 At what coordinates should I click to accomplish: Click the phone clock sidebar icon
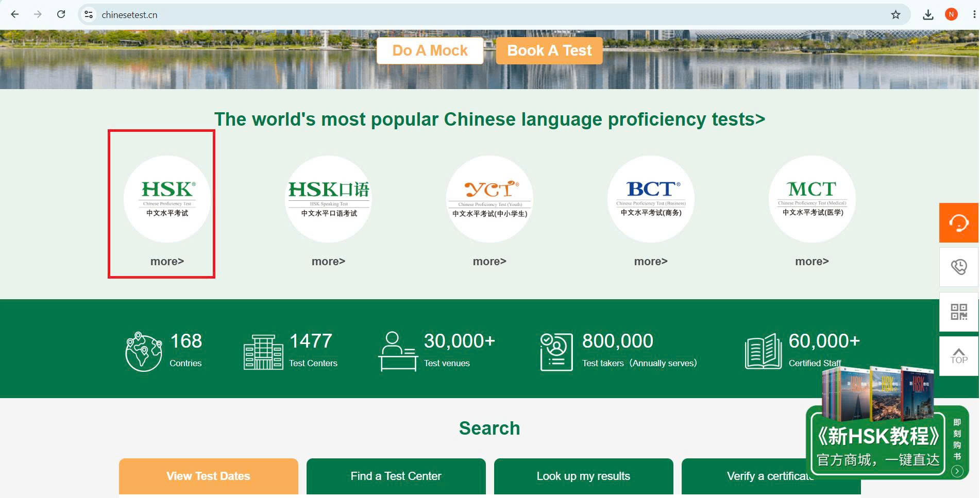tap(958, 267)
